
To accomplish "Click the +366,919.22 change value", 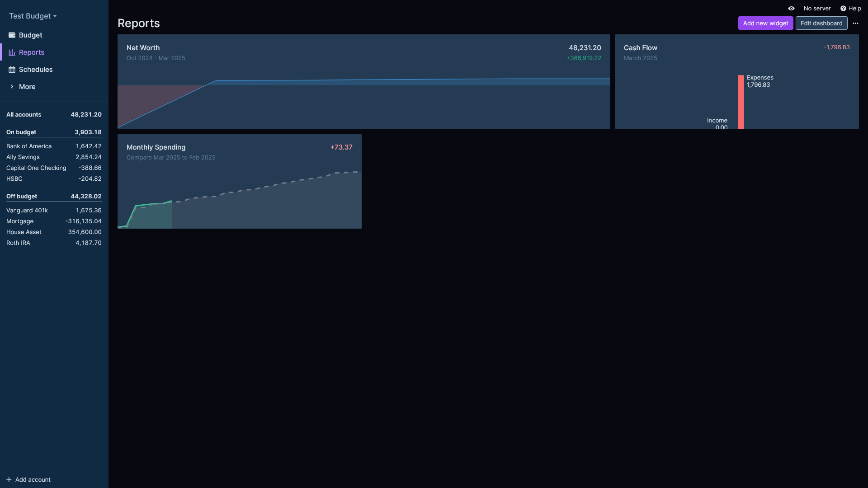I will (584, 58).
